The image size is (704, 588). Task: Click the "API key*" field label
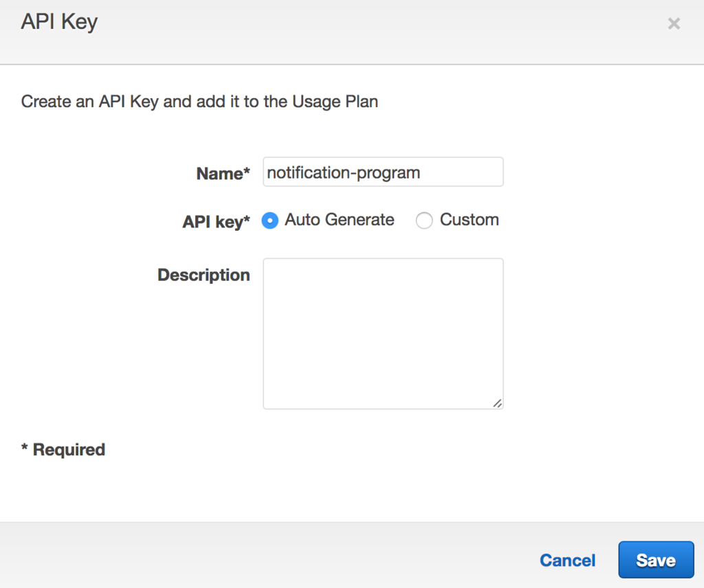216,222
